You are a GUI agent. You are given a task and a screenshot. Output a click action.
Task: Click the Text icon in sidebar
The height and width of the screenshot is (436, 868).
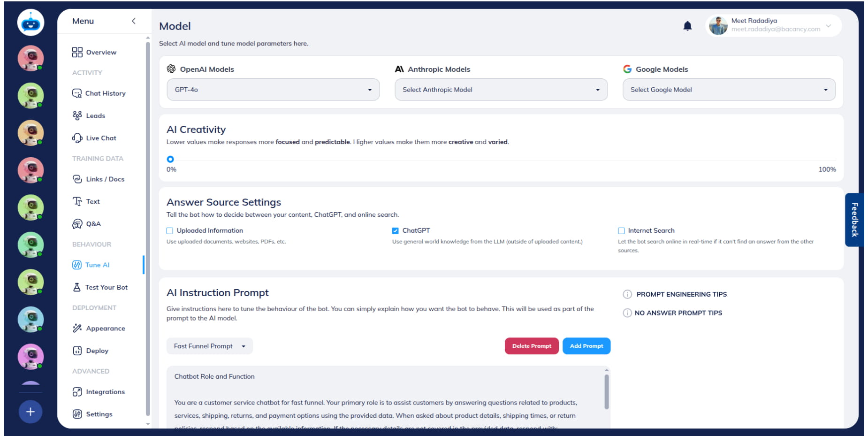77,201
